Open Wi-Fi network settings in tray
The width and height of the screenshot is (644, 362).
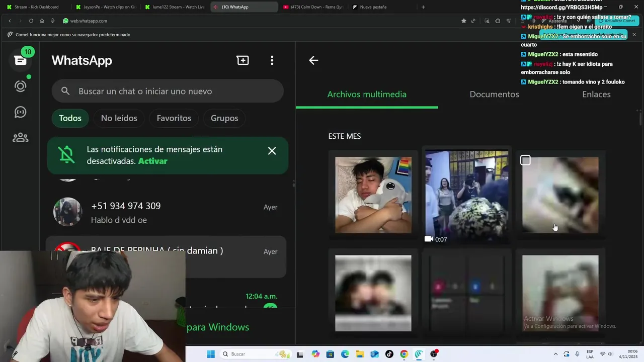pyautogui.click(x=602, y=354)
